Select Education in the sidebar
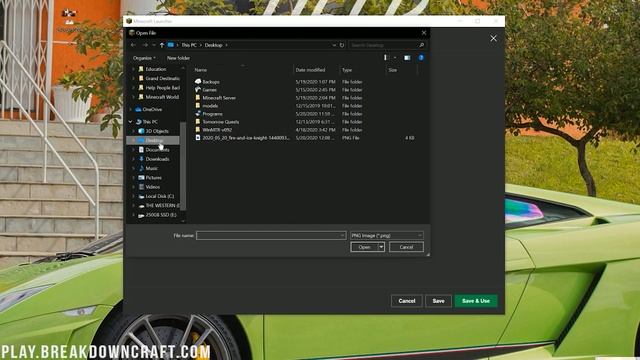The width and height of the screenshot is (640, 360). click(156, 69)
